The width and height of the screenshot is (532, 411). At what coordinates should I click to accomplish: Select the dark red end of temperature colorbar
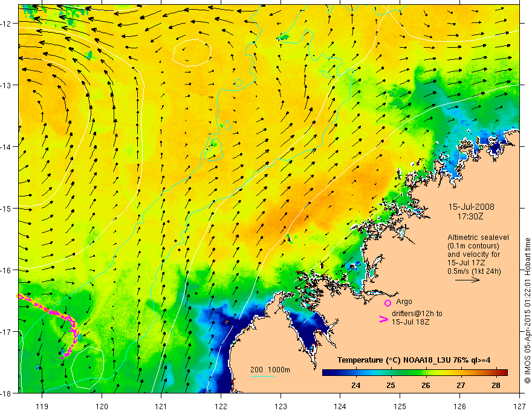[x=502, y=372]
